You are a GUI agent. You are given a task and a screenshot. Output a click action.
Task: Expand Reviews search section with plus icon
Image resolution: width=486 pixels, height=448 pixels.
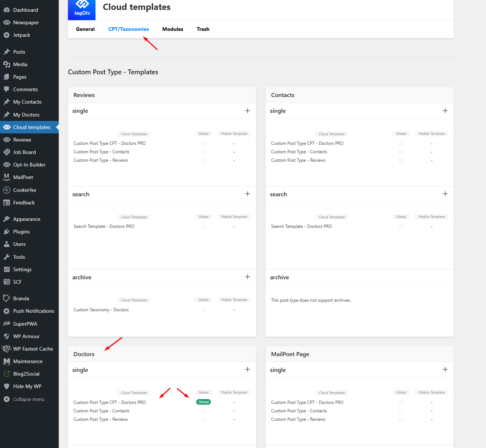(248, 194)
